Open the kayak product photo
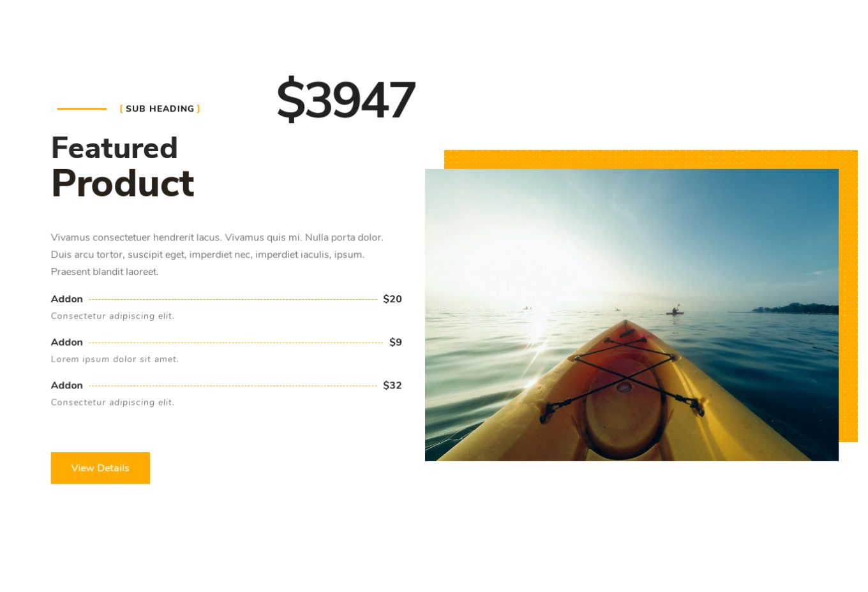This screenshot has height=592, width=868. click(632, 314)
